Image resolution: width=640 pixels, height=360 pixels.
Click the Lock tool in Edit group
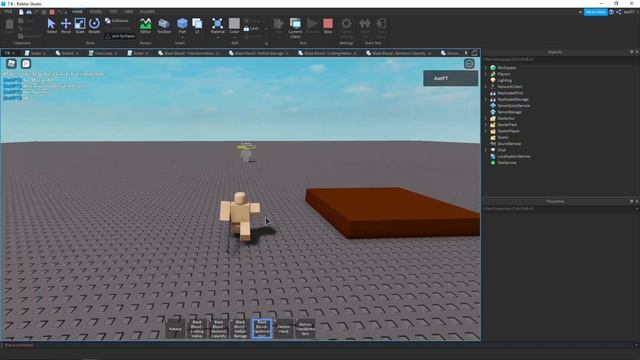pos(251,29)
